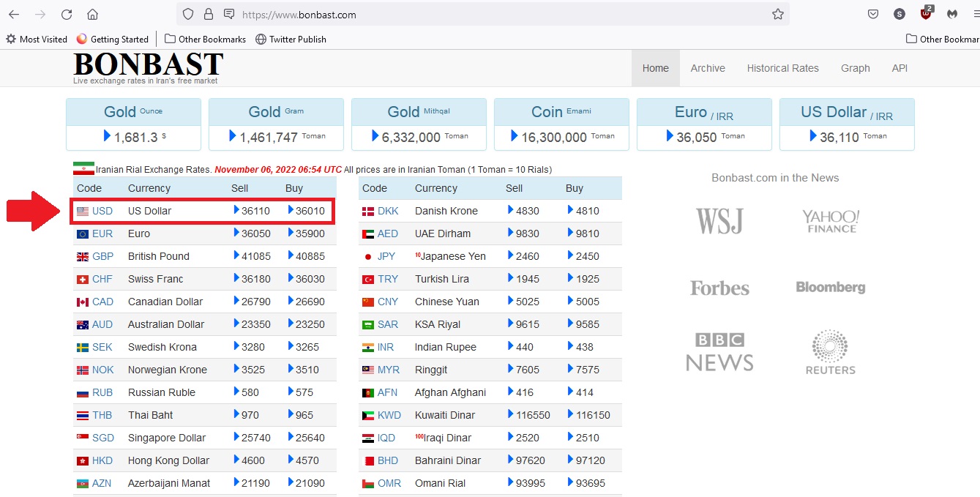Click the Bloomberg logo

click(831, 288)
